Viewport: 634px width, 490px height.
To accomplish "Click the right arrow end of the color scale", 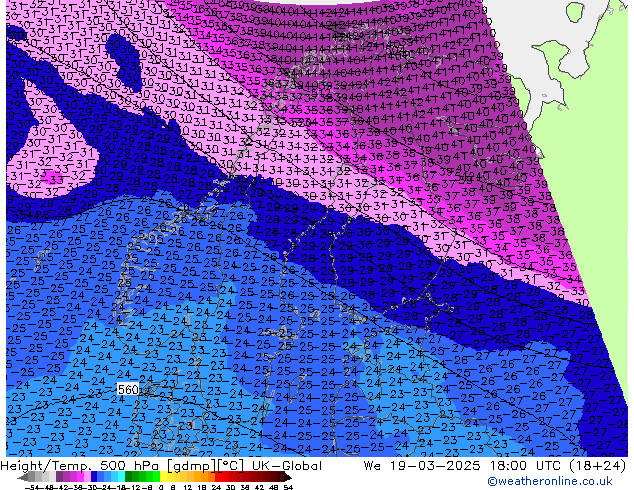I will click(288, 477).
